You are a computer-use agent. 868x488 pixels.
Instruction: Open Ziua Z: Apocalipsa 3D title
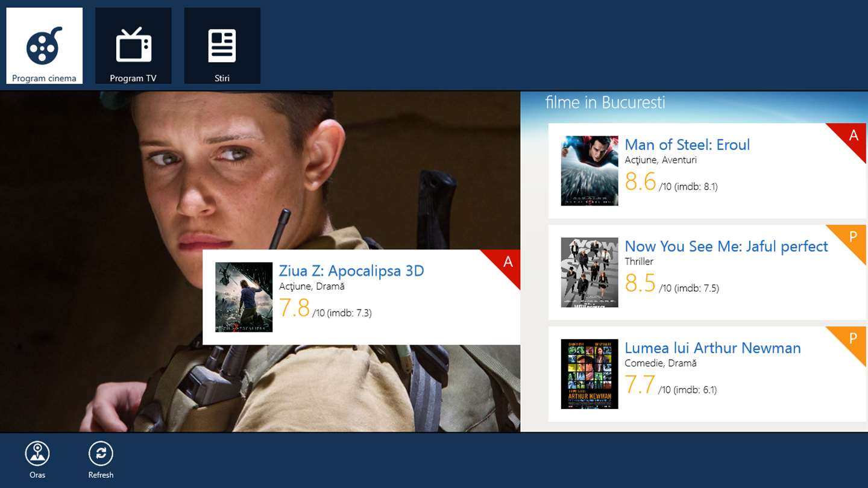(351, 271)
